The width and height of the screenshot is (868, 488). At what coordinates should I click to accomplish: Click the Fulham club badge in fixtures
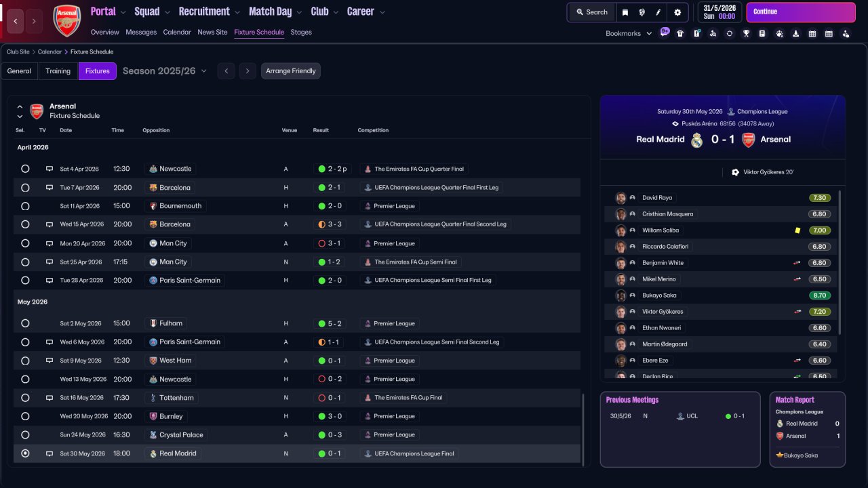point(153,323)
